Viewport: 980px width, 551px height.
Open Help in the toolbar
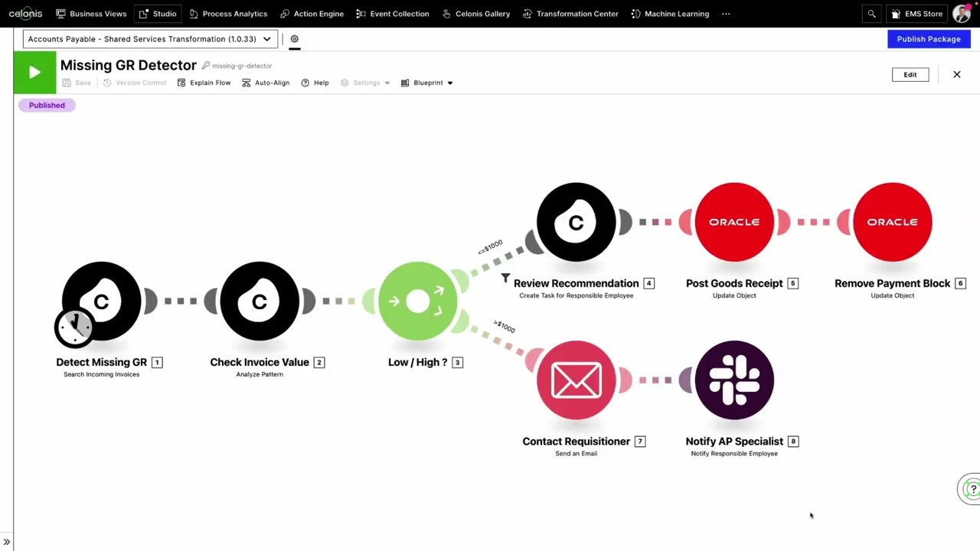pos(315,83)
